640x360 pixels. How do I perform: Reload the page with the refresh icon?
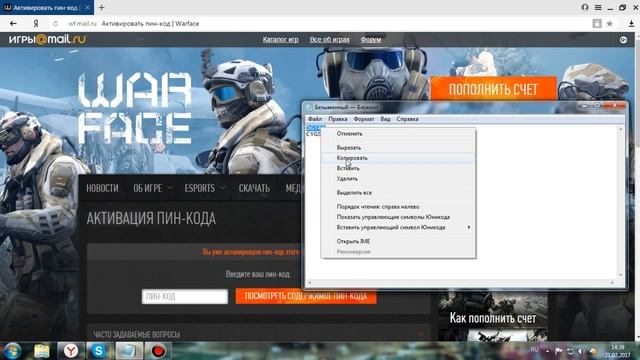56,24
